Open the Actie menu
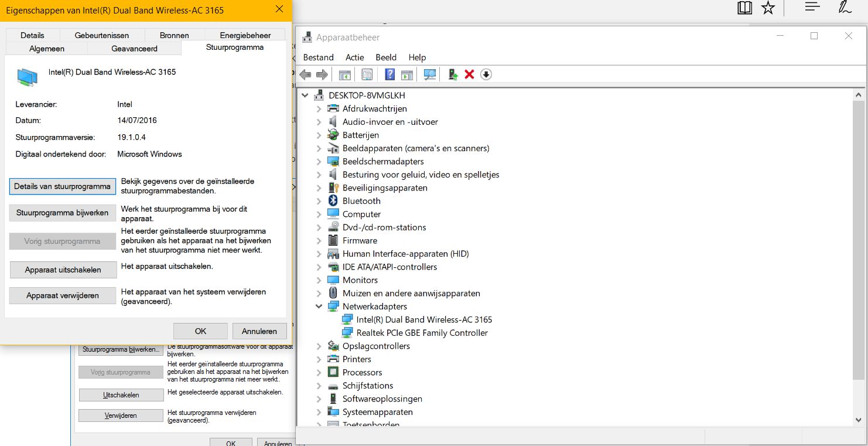Viewport: 868px width, 446px height. (x=354, y=57)
